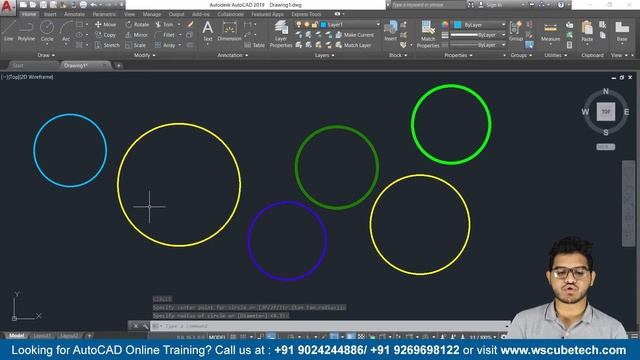This screenshot has width=640, height=360.
Task: Click the Move tool
Action: (x=105, y=24)
